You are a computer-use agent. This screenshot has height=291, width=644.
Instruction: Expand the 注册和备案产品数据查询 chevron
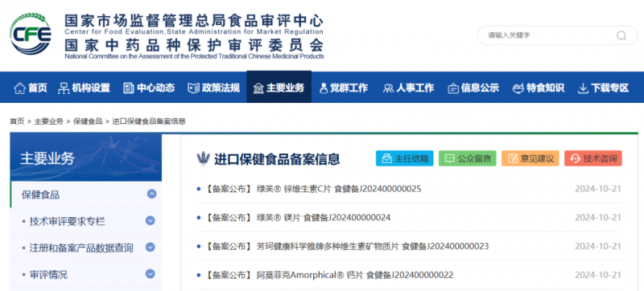click(151, 247)
